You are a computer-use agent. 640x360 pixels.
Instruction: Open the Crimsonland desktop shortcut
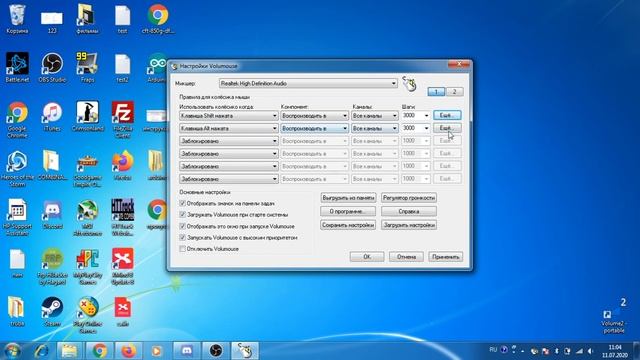click(x=87, y=116)
